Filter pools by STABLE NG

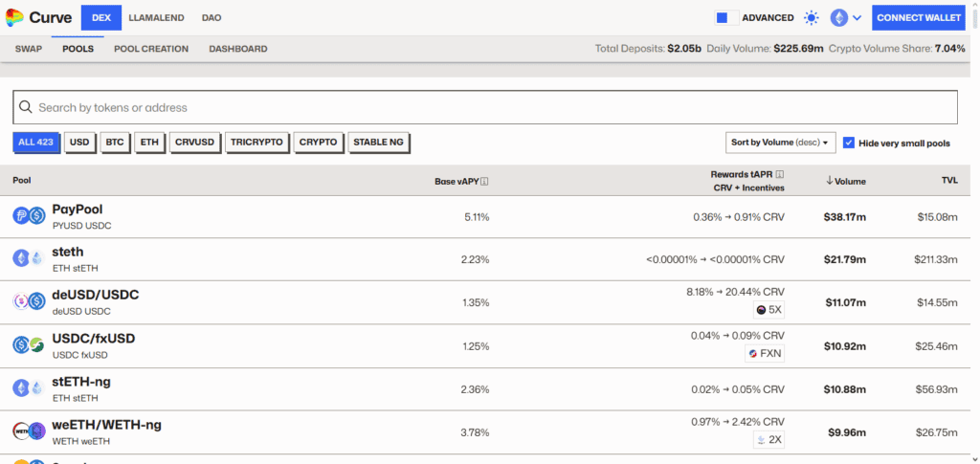click(x=379, y=143)
